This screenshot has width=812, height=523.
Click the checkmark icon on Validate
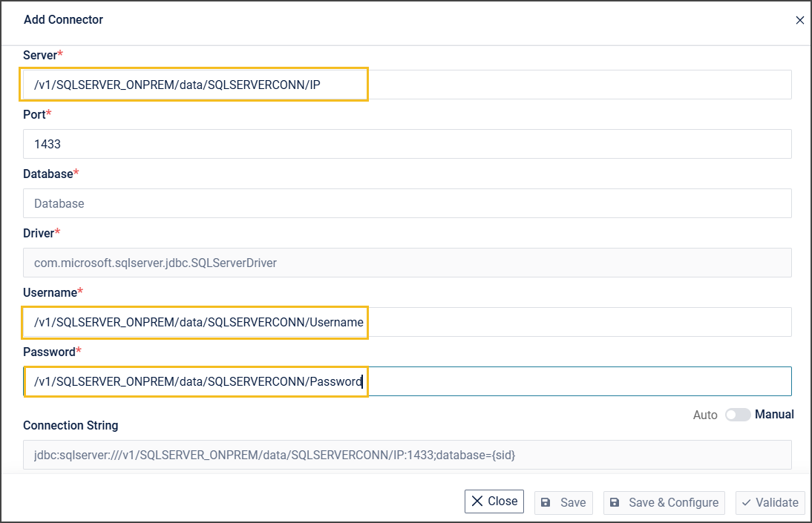[x=745, y=502]
